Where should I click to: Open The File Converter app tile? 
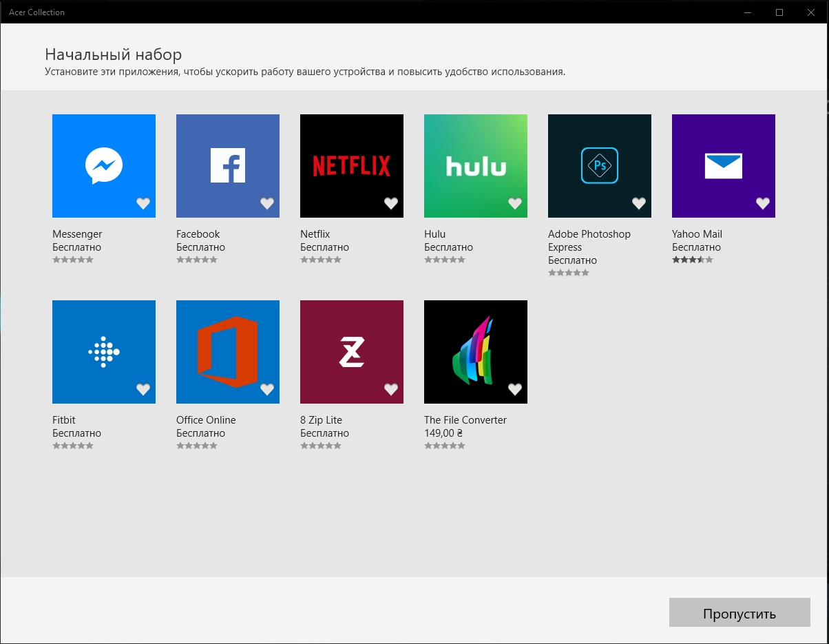click(476, 352)
